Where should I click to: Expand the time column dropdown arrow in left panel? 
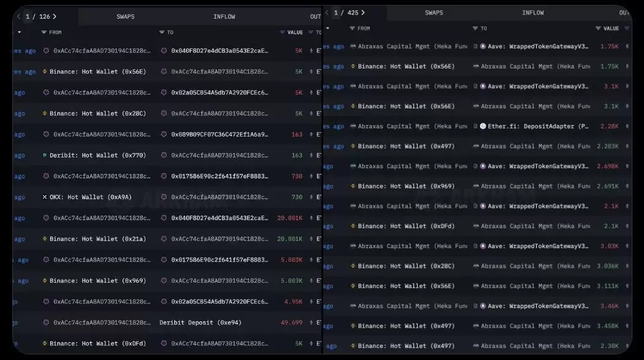click(20, 32)
